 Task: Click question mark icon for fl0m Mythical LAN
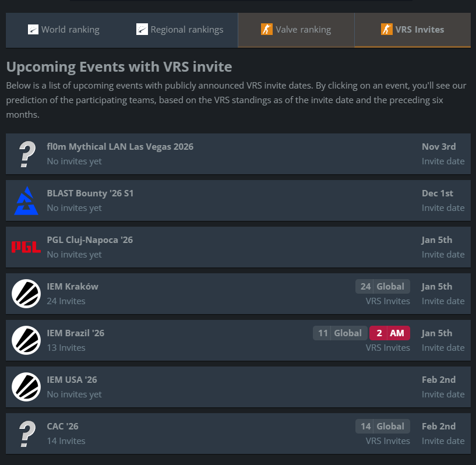tap(27, 154)
